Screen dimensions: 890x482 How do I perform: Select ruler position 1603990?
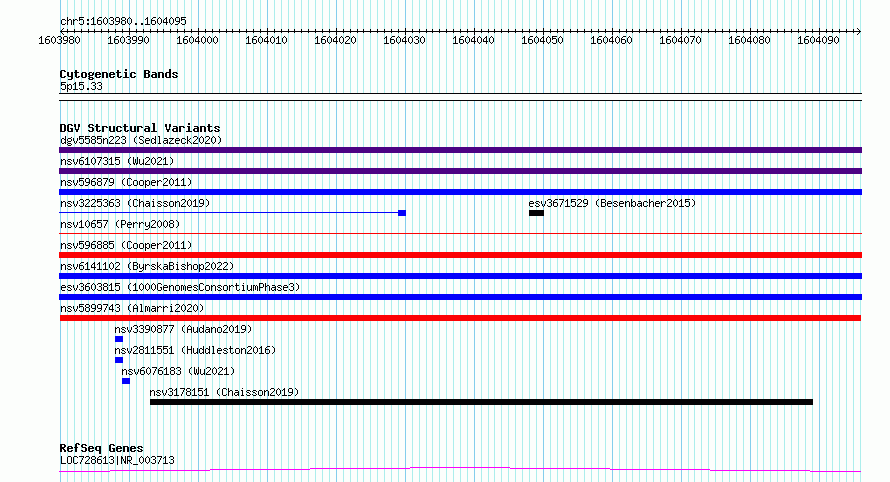tap(128, 40)
